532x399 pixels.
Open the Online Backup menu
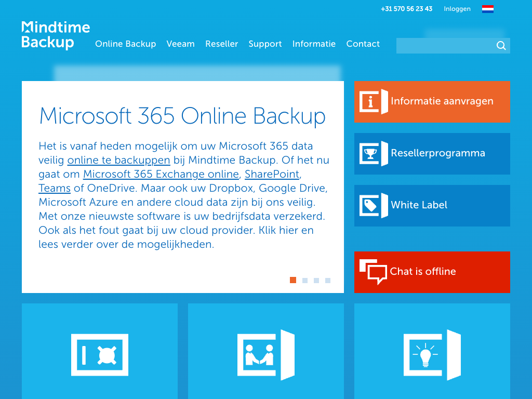126,44
